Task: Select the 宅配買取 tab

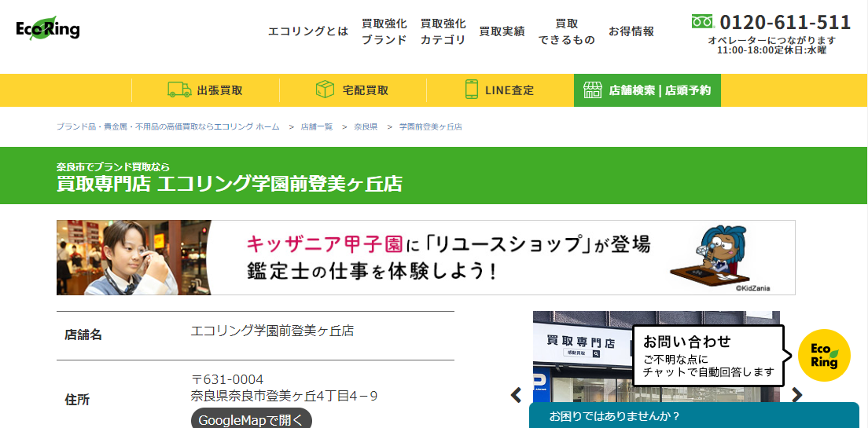Action: point(353,90)
